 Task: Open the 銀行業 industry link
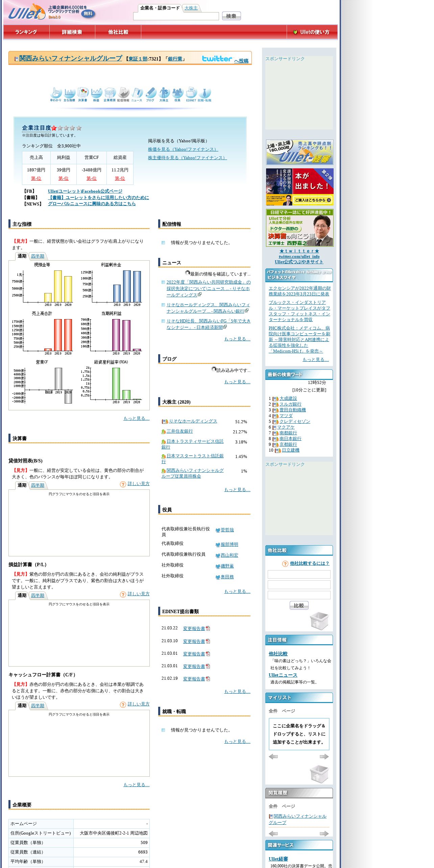[x=175, y=59]
